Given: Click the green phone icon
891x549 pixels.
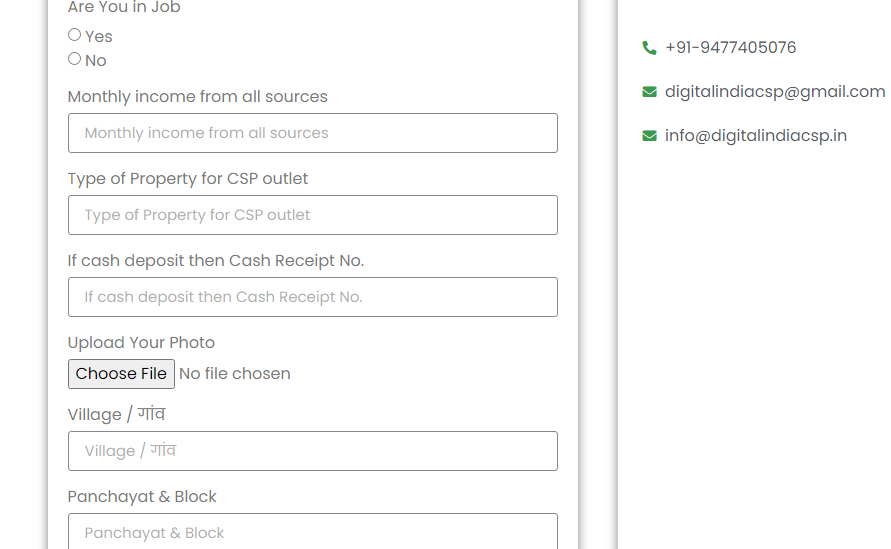Looking at the screenshot, I should tap(649, 48).
